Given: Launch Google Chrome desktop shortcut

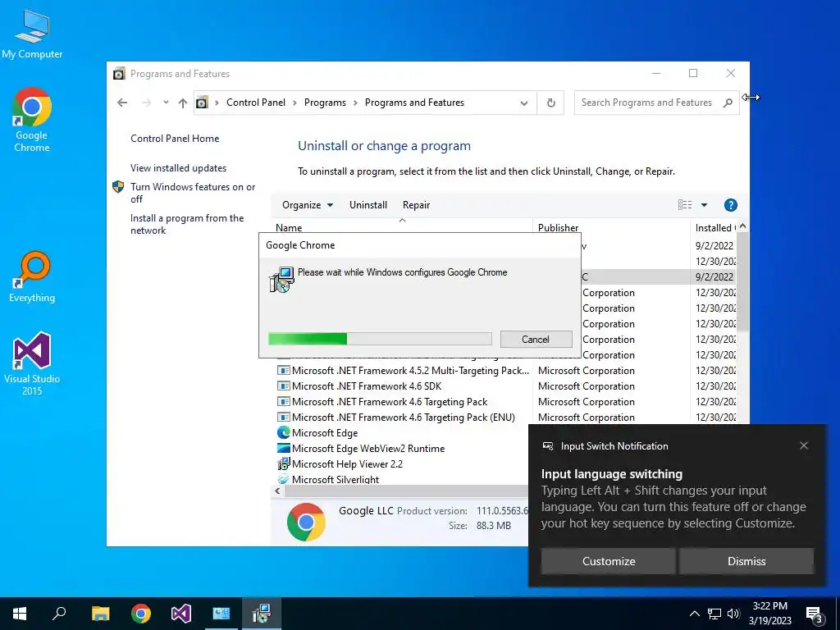Looking at the screenshot, I should [32, 120].
